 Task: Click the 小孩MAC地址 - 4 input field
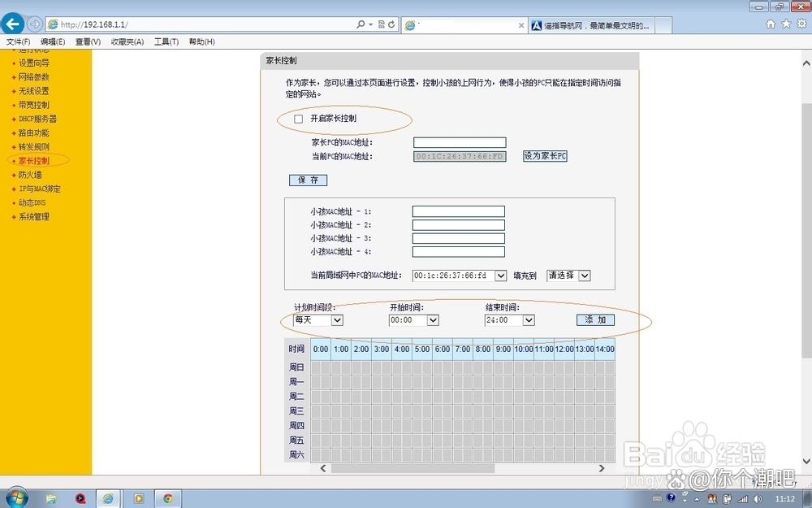click(458, 252)
